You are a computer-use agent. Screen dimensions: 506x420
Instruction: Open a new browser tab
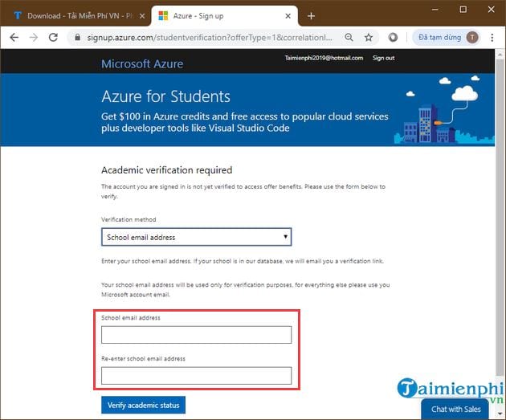pyautogui.click(x=311, y=16)
